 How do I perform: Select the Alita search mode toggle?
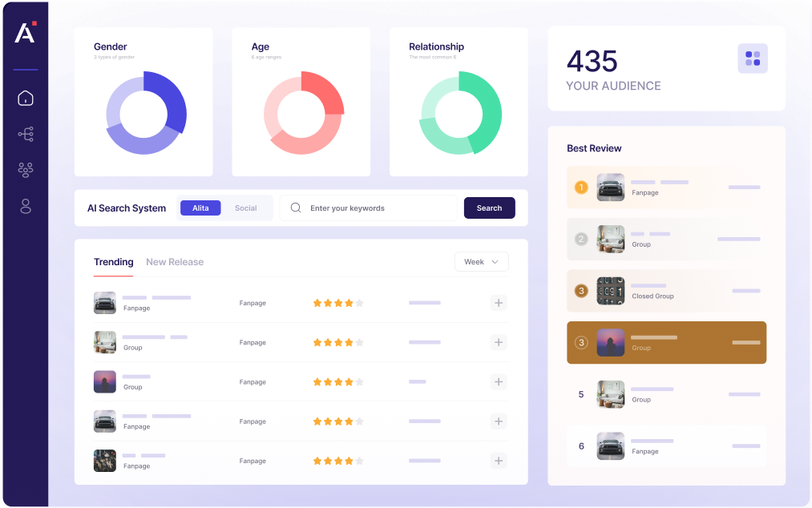pos(200,208)
